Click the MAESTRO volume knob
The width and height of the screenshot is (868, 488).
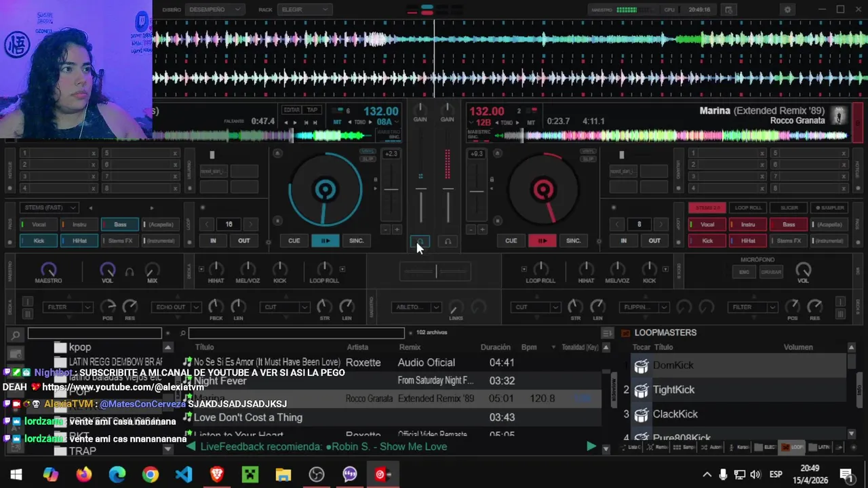point(48,270)
